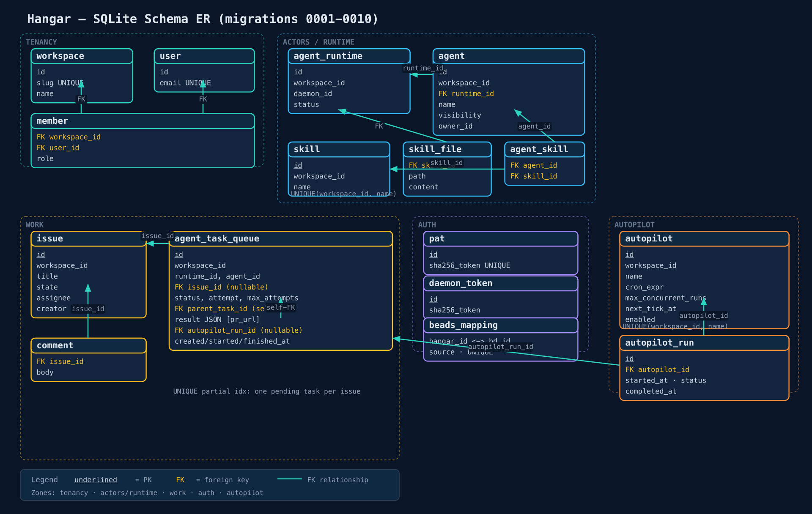Click the "slug UNIQUE" field in workspace
Viewport: 812px width, 514px height.
60,83
